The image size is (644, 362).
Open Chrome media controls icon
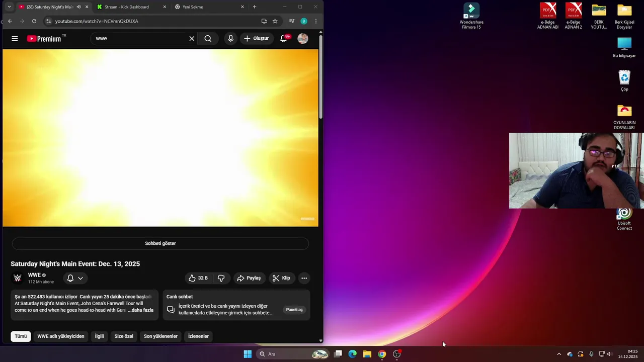pos(292,21)
